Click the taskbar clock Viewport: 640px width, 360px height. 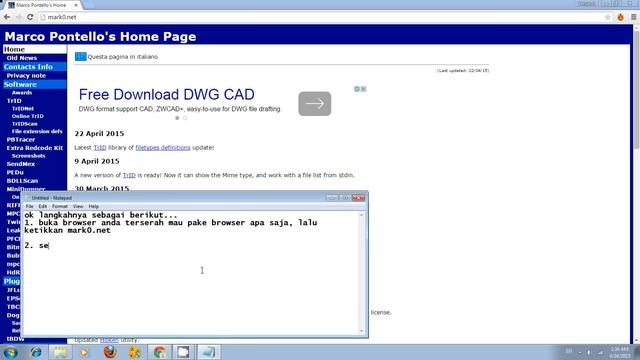[x=620, y=352]
